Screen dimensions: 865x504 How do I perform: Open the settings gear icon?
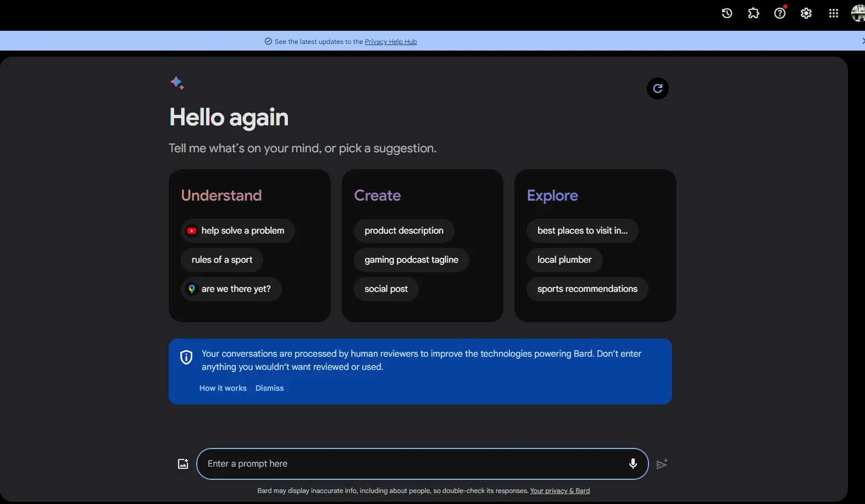(x=806, y=13)
